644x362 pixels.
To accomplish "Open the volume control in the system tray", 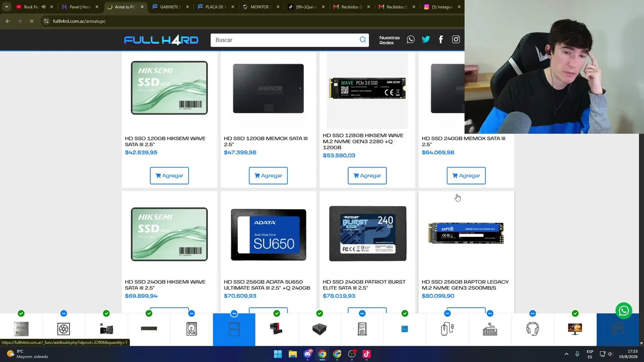I will (x=610, y=354).
